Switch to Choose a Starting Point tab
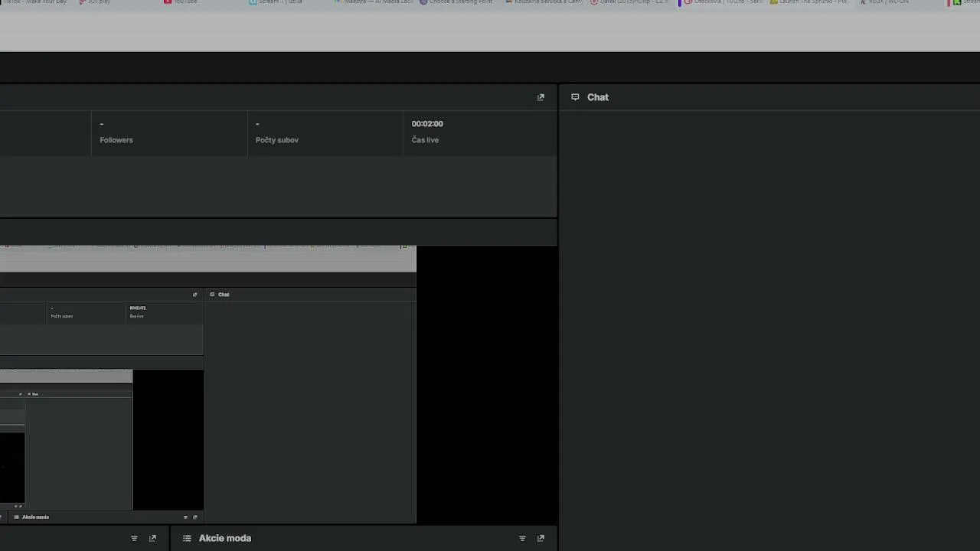Viewport: 980px width, 551px height. [x=456, y=2]
